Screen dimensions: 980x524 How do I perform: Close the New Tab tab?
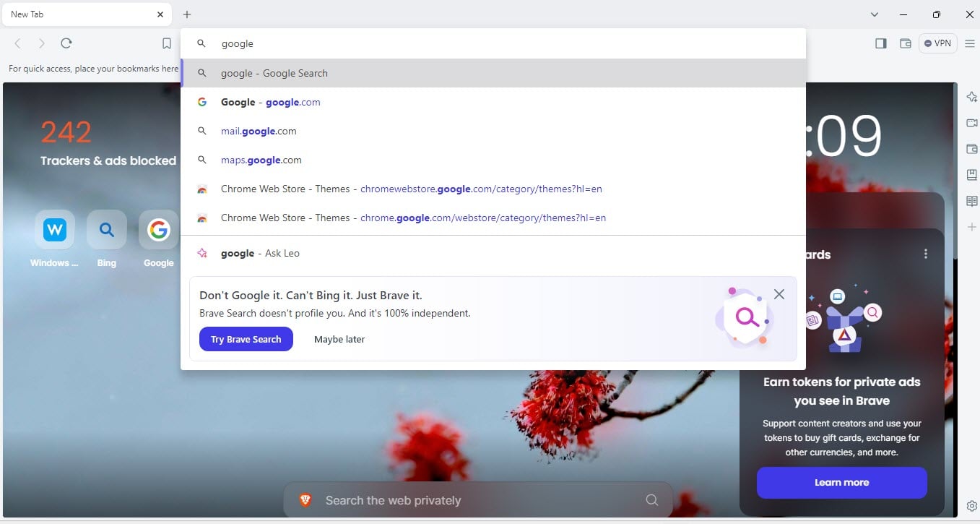(x=160, y=14)
